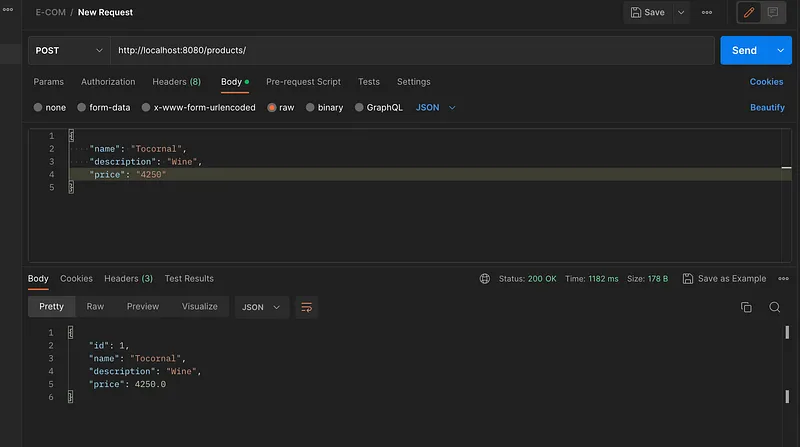Switch to pencil edit mode icon
This screenshot has height=447, width=800.
[x=749, y=12]
